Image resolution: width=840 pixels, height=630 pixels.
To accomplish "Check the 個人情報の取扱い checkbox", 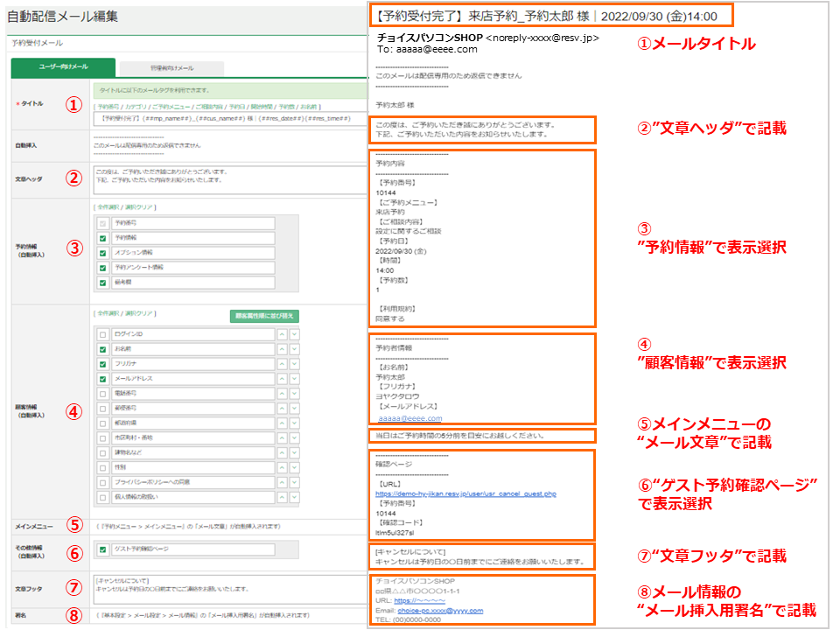I will pyautogui.click(x=103, y=498).
